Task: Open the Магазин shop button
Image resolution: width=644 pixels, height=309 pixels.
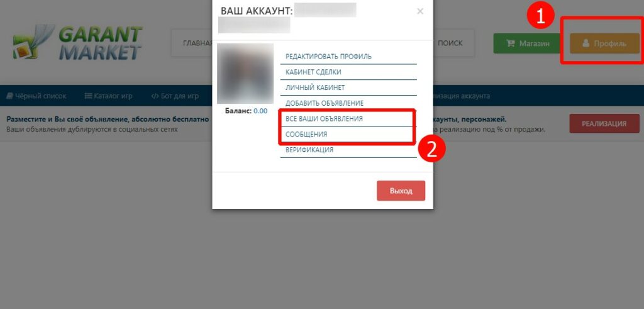Action: pos(528,43)
